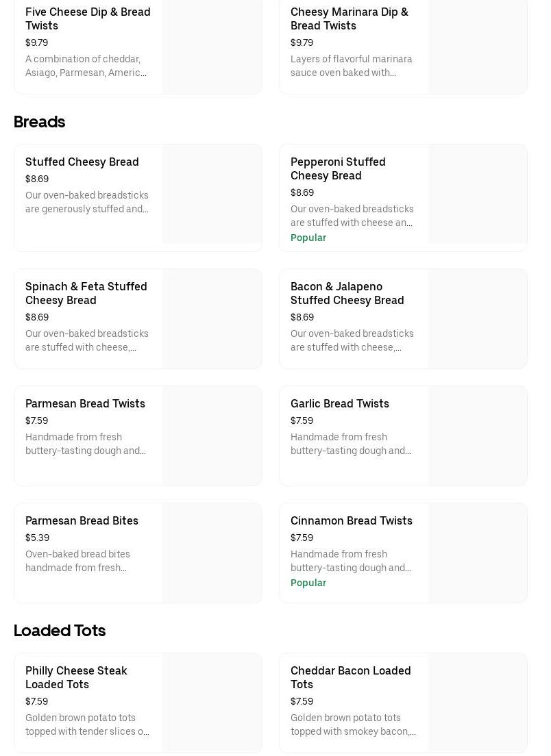
Task: Click Cheddar Bacon Loaded Tots image thumbnail
Action: 478,703
